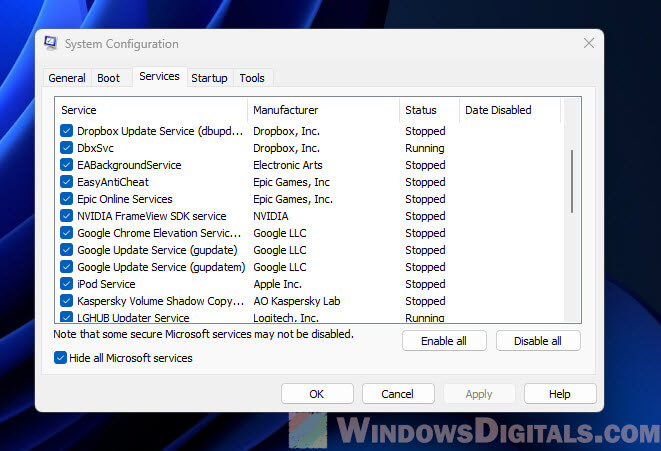Open the Startup tab
Screen dimensions: 661x451
209,78
